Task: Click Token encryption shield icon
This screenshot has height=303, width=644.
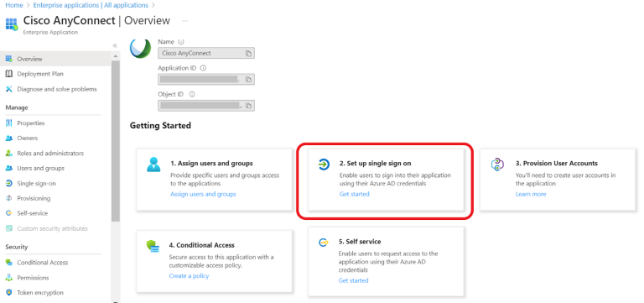Action: (9, 293)
